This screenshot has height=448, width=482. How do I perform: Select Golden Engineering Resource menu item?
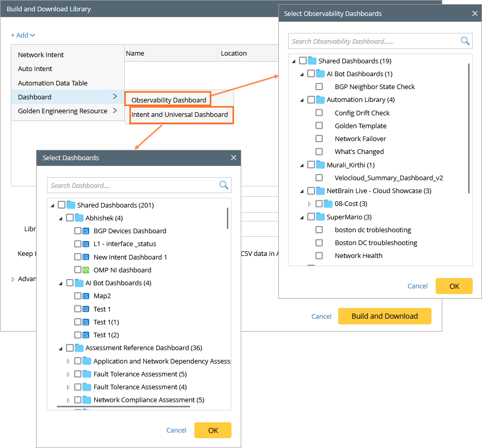(63, 111)
